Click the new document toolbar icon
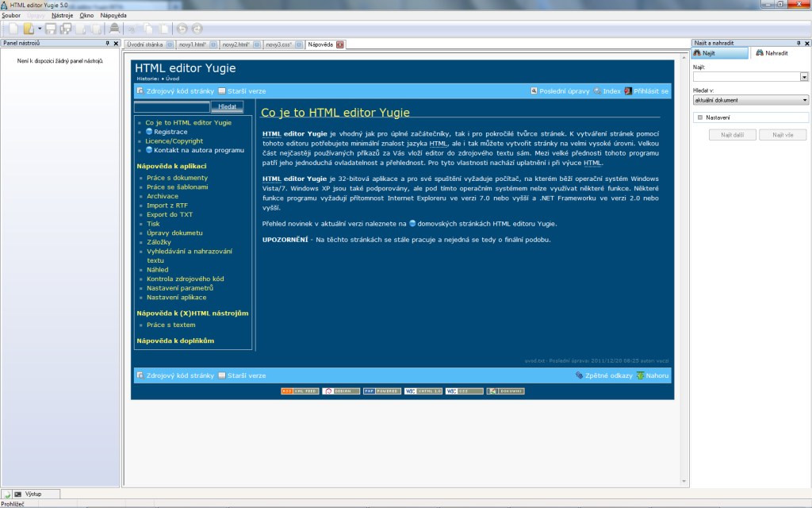This screenshot has width=812, height=508. pos(13,29)
